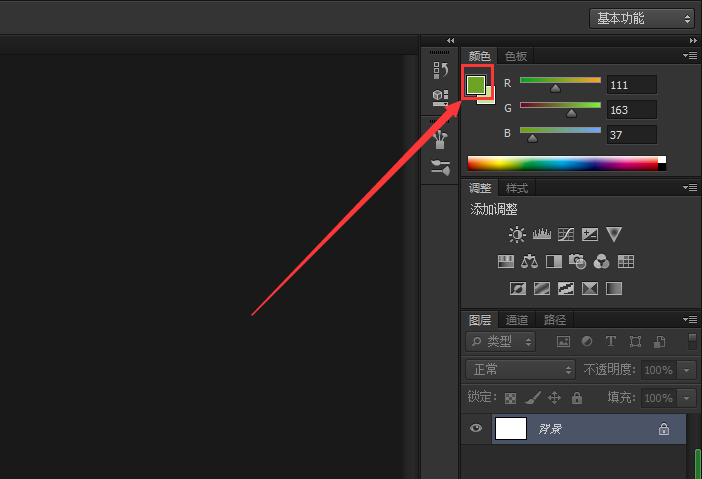Open the 基本功能 workspace dropdown

tap(642, 18)
